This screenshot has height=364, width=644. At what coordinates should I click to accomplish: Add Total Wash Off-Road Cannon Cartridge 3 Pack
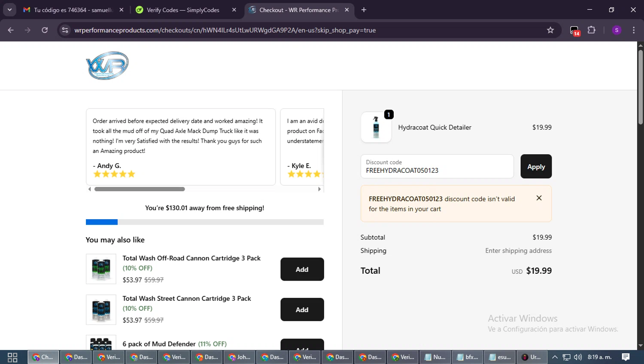302,269
